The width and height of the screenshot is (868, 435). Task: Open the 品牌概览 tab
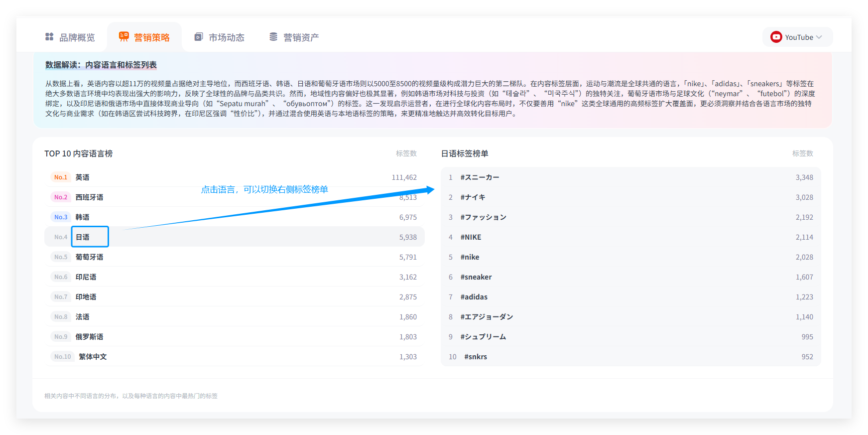[x=77, y=37]
